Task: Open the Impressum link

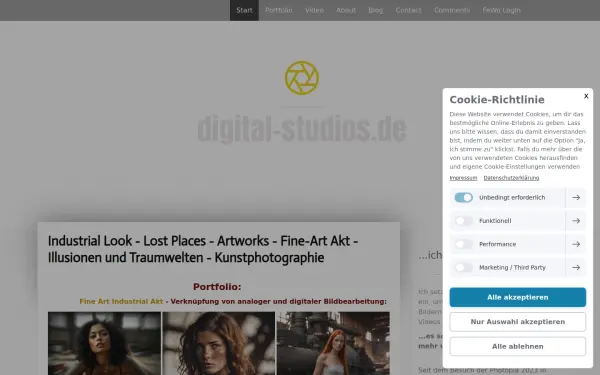Action: (x=463, y=178)
